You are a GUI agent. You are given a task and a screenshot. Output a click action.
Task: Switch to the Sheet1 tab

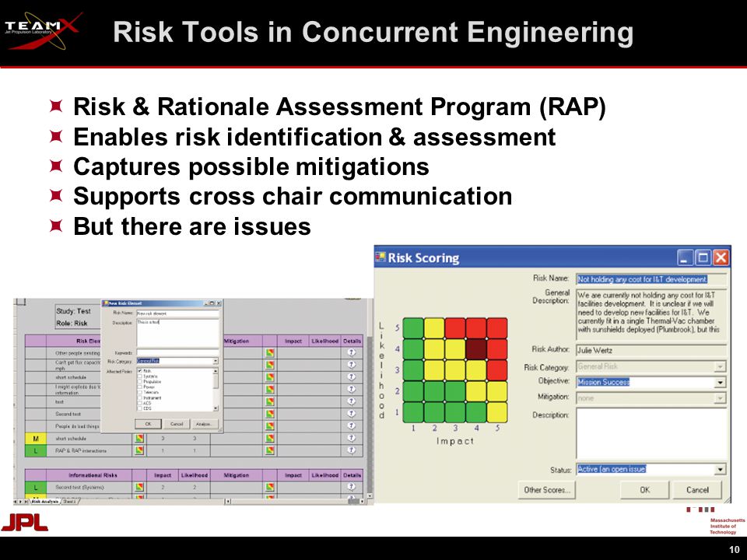pos(69,502)
